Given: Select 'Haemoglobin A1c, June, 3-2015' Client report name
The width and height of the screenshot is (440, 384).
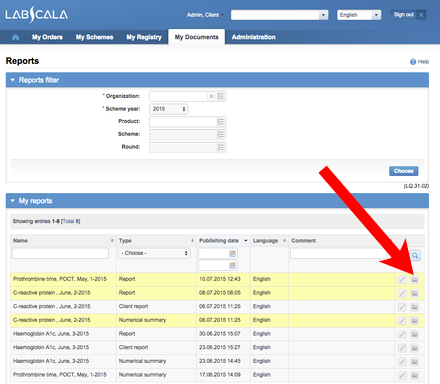Looking at the screenshot, I should 51,347.
